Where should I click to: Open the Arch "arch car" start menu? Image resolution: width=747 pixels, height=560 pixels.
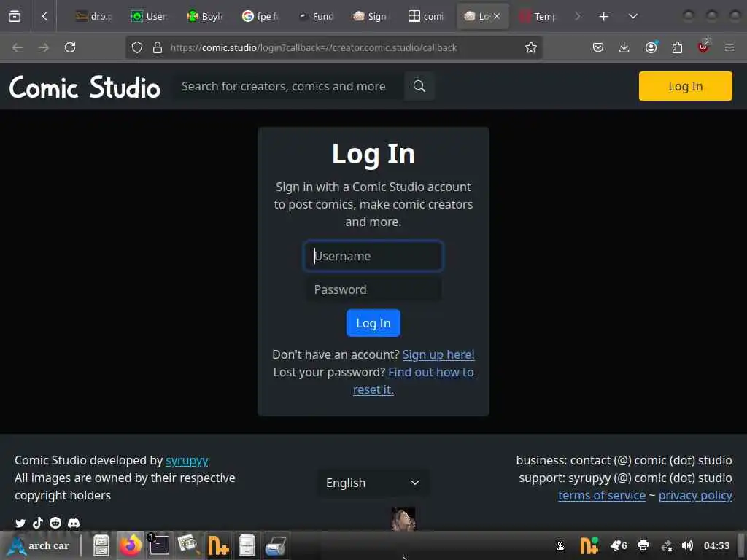[39, 545]
